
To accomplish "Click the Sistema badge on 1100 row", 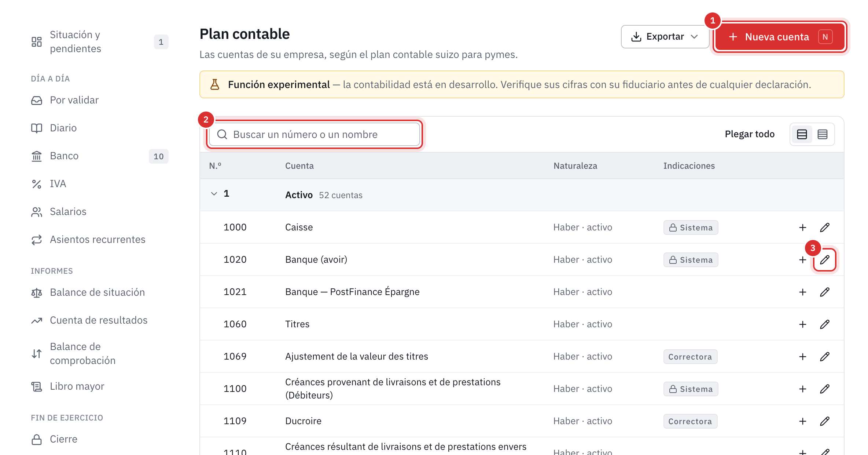I will pyautogui.click(x=691, y=389).
